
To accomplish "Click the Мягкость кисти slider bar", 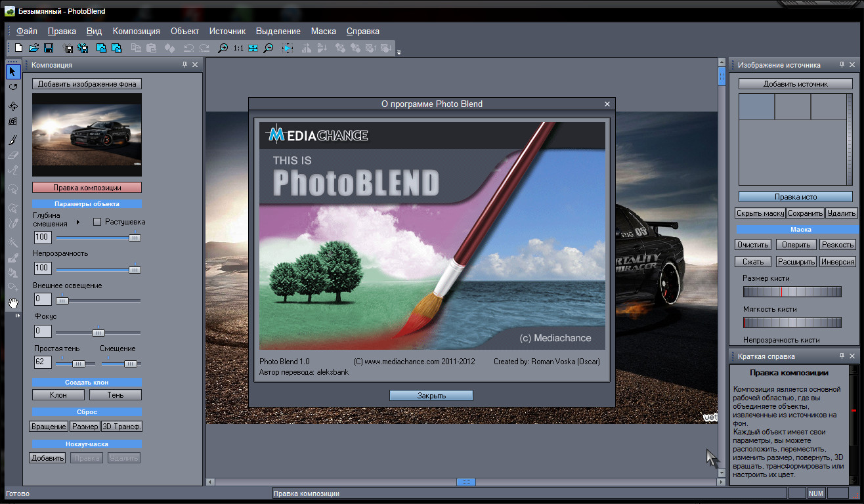I will click(792, 322).
